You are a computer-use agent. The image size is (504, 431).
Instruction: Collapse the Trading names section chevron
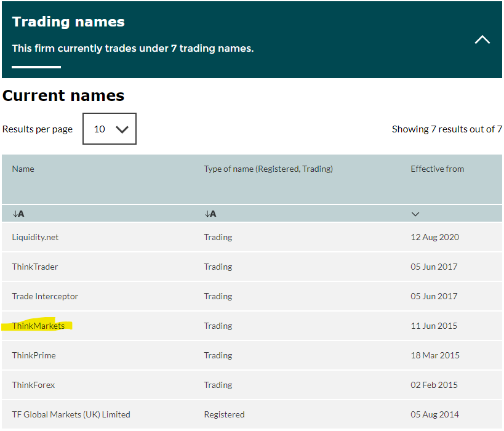pyautogui.click(x=482, y=39)
